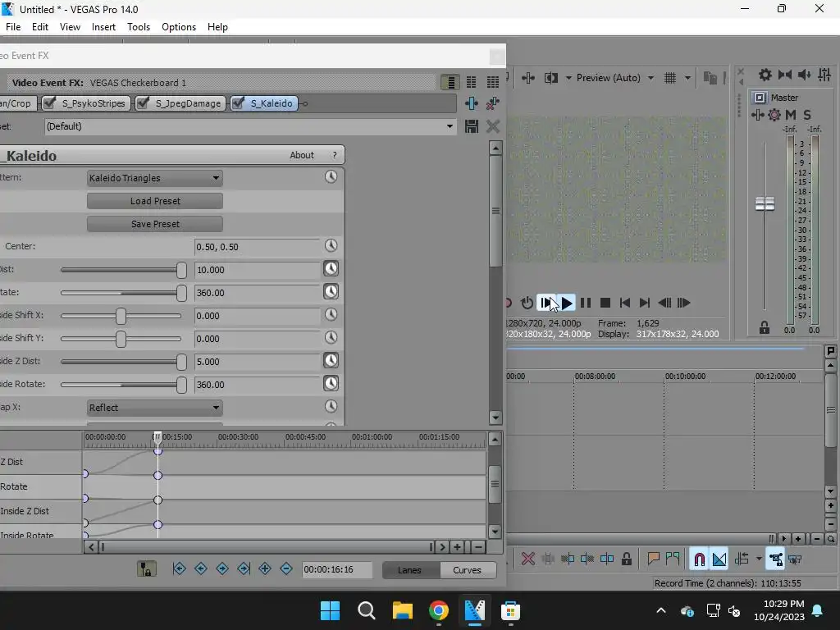Image resolution: width=840 pixels, height=630 pixels.
Task: Toggle the Enable Snapping magnet icon
Action: [699, 559]
